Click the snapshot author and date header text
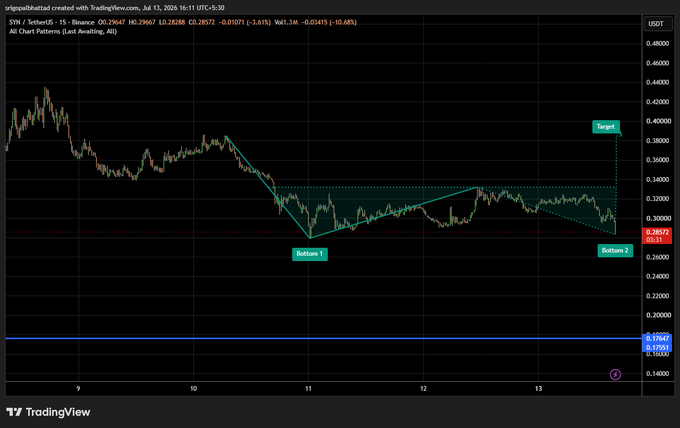This screenshot has height=428, width=680. [x=115, y=8]
